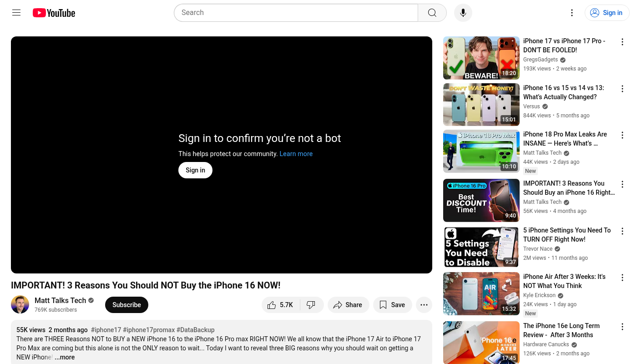Share this video

pos(348,305)
